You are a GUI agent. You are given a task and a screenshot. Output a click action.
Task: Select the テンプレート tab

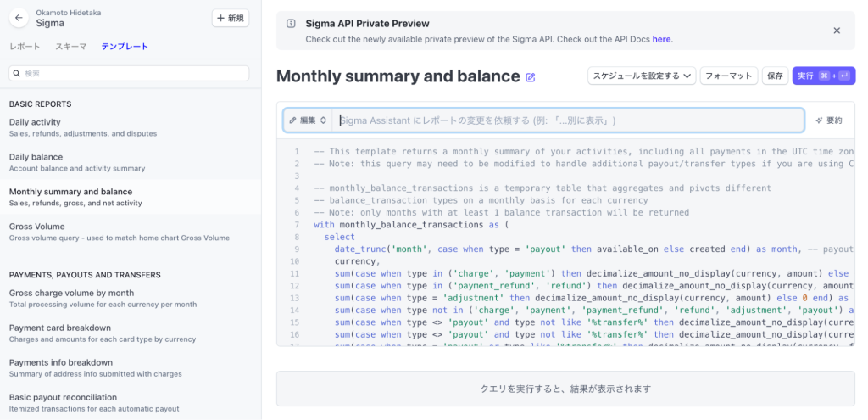click(x=125, y=47)
